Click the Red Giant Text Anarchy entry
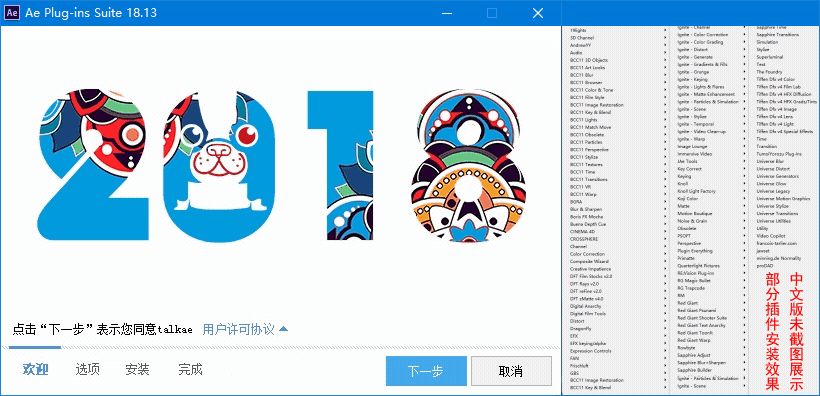 (701, 325)
